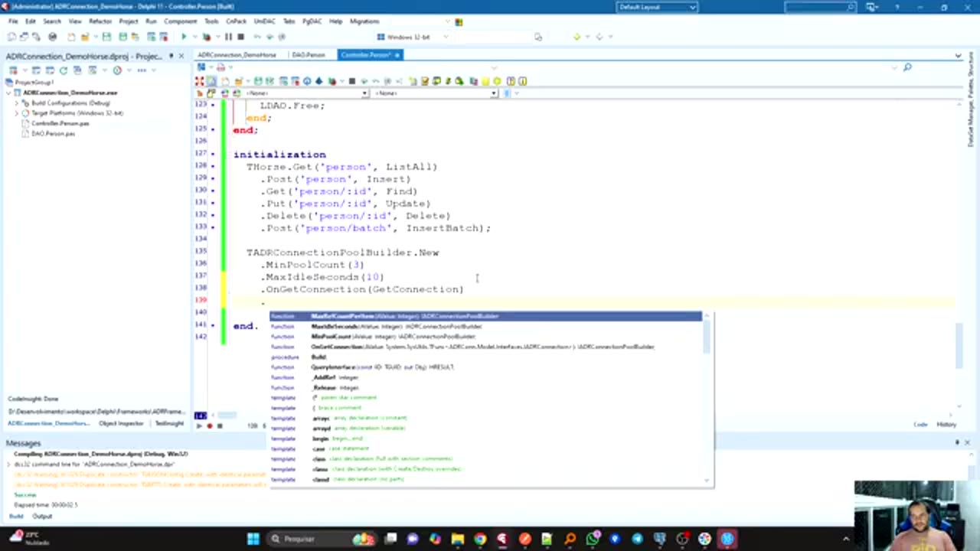Select the begin...end template in the completion list
Viewport: 980px width, 551px height.
pyautogui.click(x=485, y=439)
